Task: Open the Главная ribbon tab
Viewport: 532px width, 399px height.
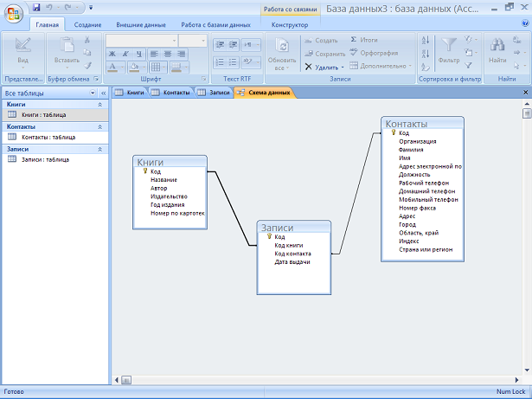Action: (48, 25)
